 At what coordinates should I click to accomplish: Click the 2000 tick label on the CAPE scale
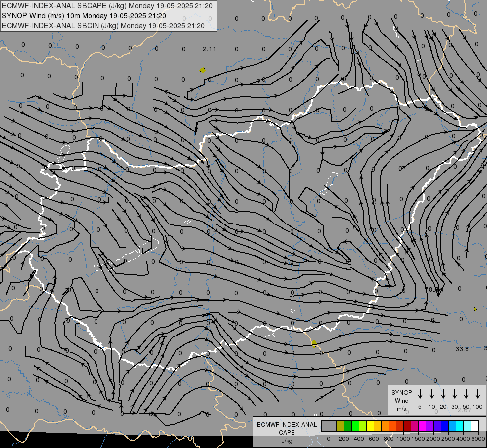click(x=433, y=439)
